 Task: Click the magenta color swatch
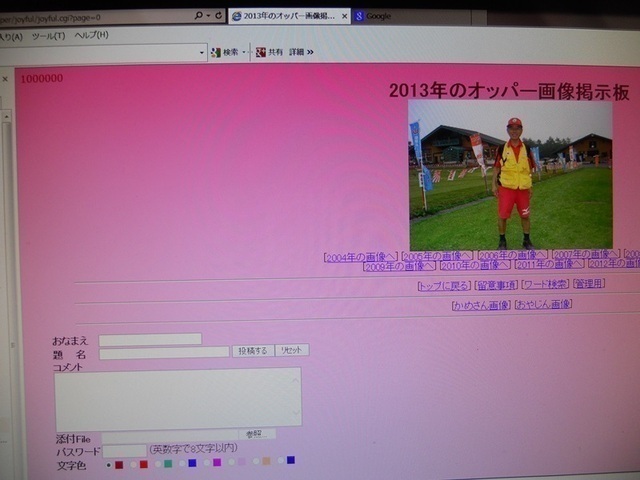point(217,462)
